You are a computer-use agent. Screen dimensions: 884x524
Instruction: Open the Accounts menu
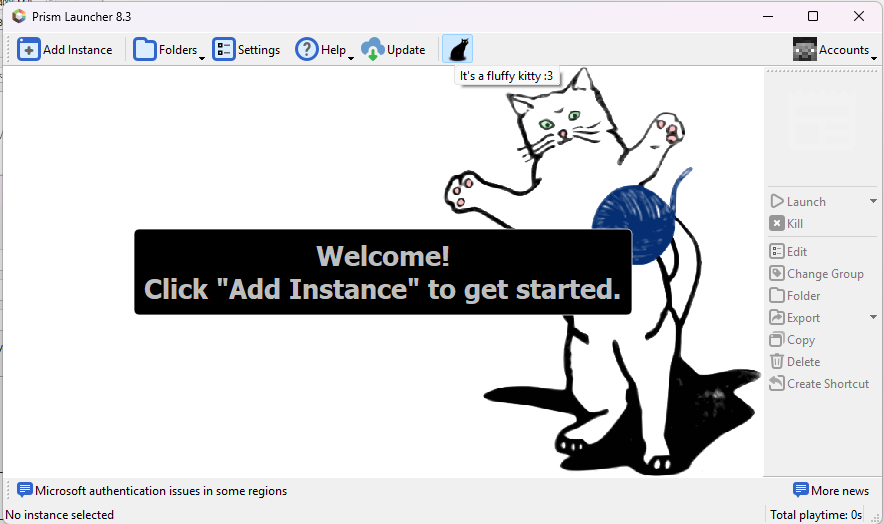pyautogui.click(x=832, y=50)
